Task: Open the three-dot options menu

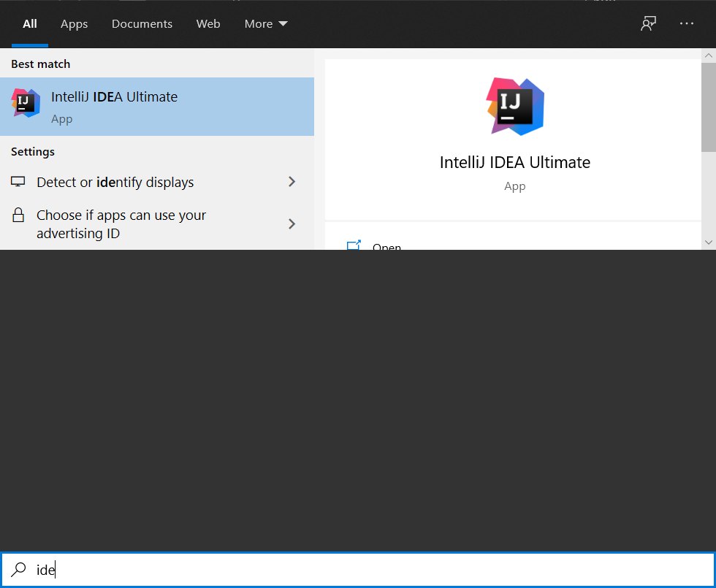Action: tap(686, 23)
